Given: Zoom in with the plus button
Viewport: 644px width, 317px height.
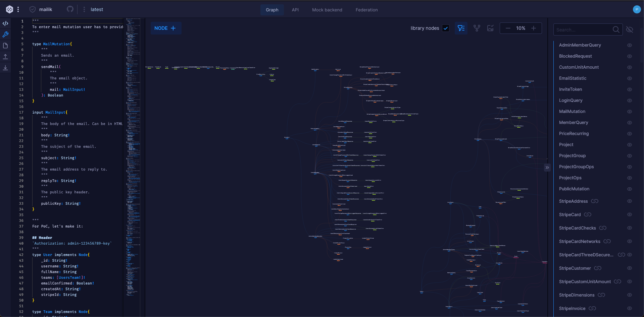Looking at the screenshot, I should (x=534, y=28).
